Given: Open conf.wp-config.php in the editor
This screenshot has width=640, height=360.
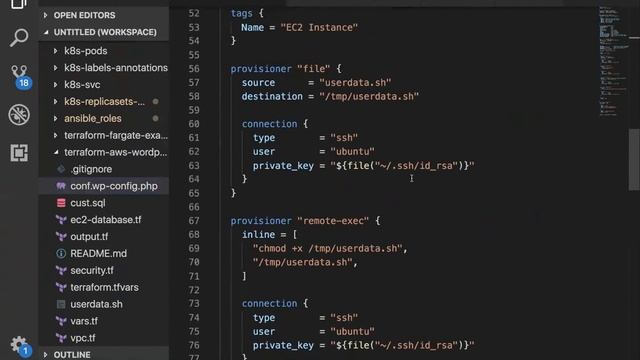Looking at the screenshot, I should point(114,186).
